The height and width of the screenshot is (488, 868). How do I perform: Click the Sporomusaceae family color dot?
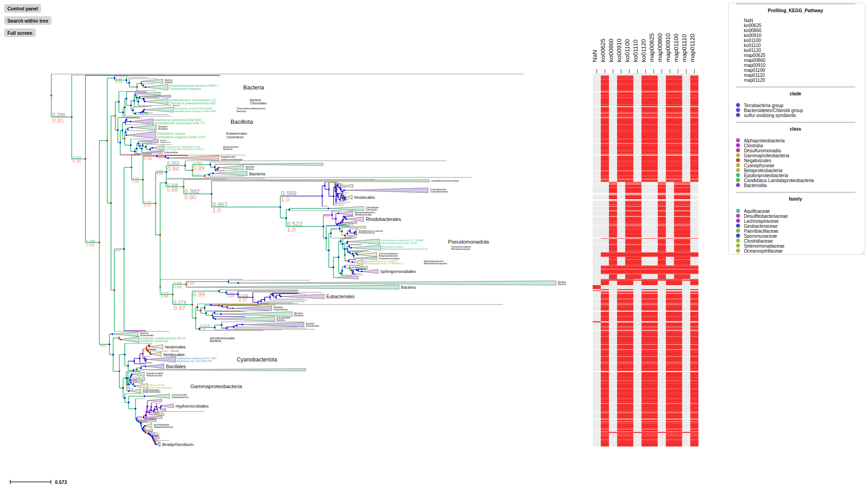(738, 236)
